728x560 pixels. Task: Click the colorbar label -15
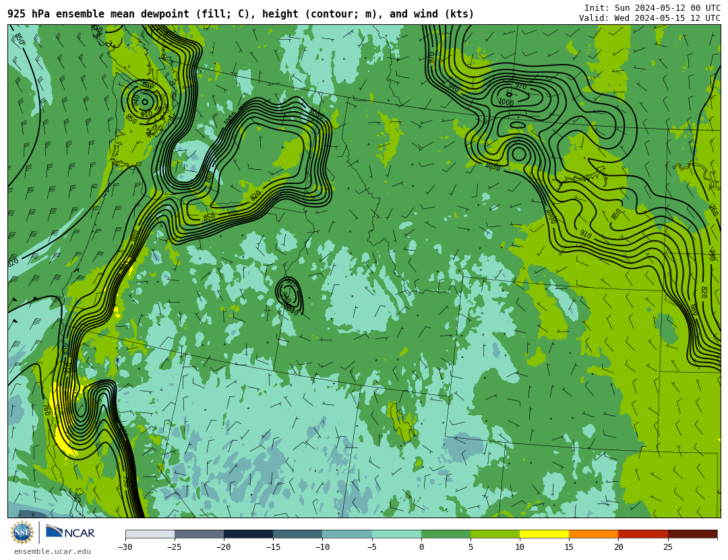(273, 547)
